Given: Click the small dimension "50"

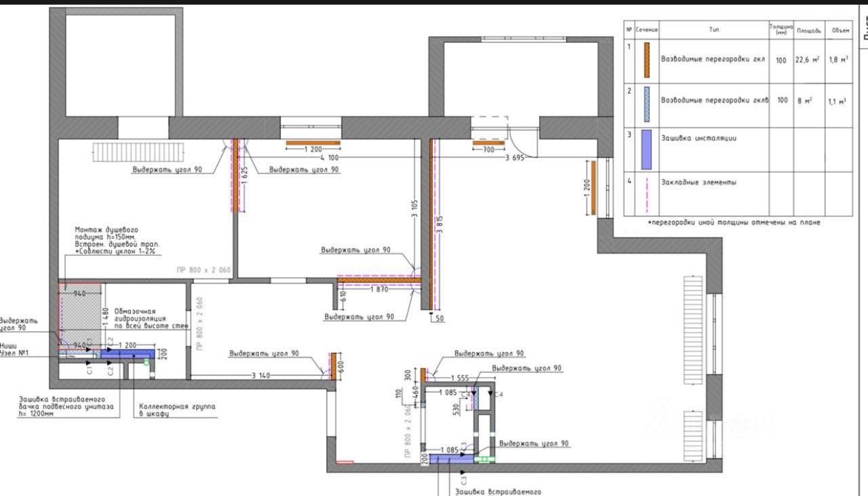Looking at the screenshot, I should 440,318.
